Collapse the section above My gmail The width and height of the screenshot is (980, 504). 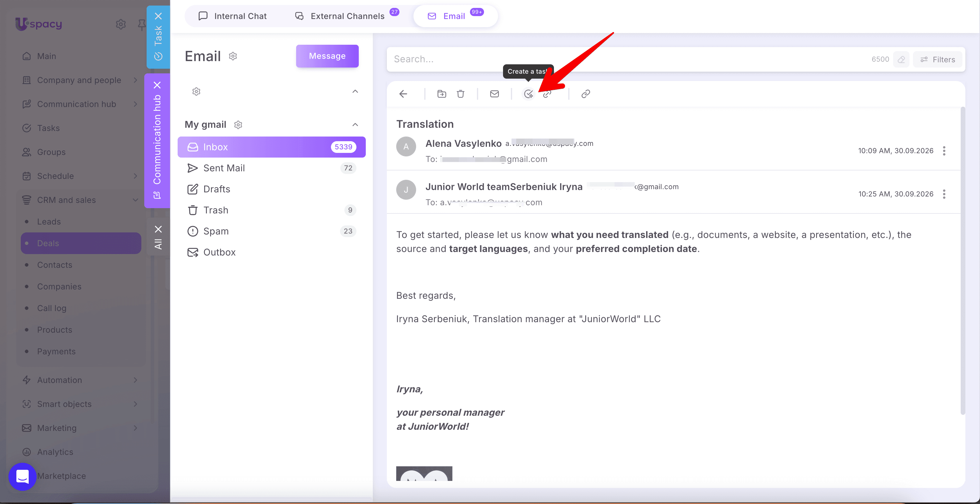[x=355, y=91]
